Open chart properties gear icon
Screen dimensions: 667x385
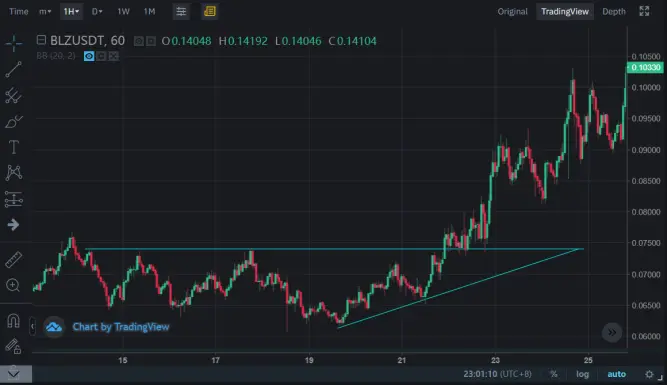coord(649,374)
